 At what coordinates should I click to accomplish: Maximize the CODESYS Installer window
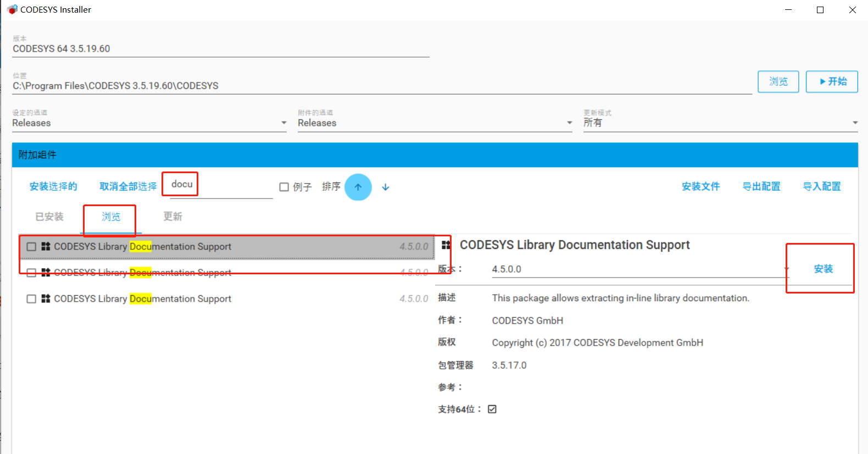coord(820,10)
